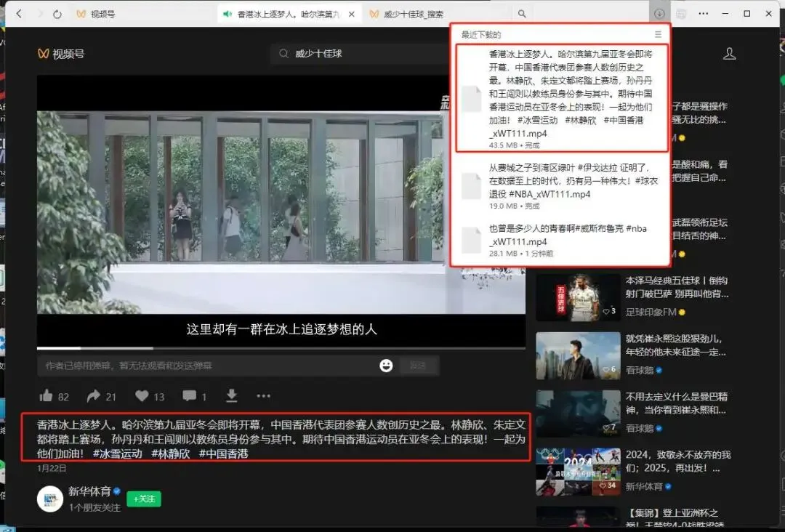Screen dimensions: 785x532
Task: Share the video via forward arrow
Action: click(94, 396)
